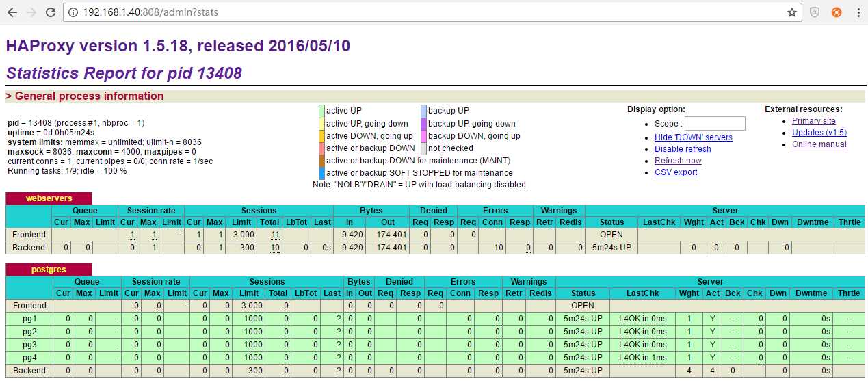Click the backup DOWN, going up swatch
The height and width of the screenshot is (381, 868).
pyautogui.click(x=423, y=135)
